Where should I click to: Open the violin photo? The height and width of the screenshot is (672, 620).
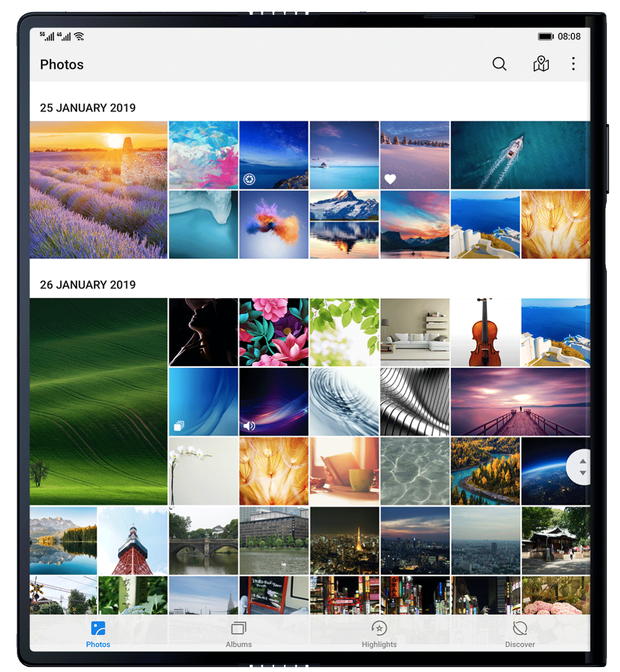click(x=485, y=332)
